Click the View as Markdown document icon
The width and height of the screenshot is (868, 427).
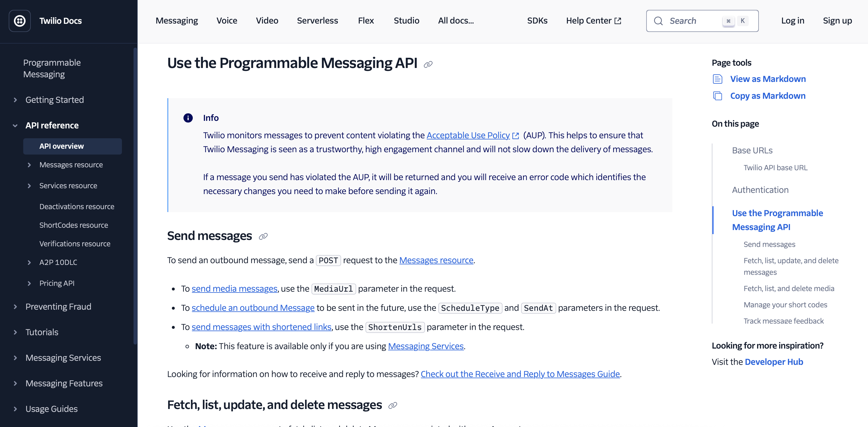point(717,79)
